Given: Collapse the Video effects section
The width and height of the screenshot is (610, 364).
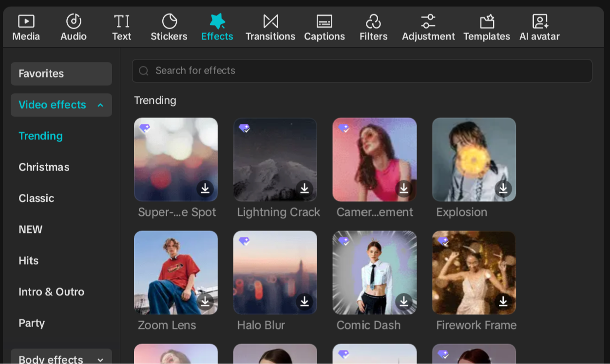Looking at the screenshot, I should (x=100, y=105).
